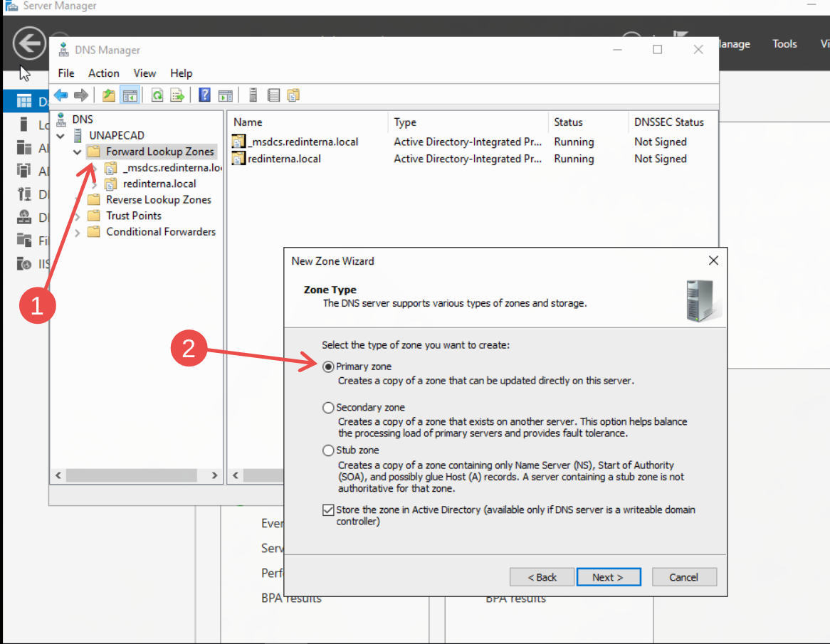Choose the Secondary zone option

(x=328, y=408)
